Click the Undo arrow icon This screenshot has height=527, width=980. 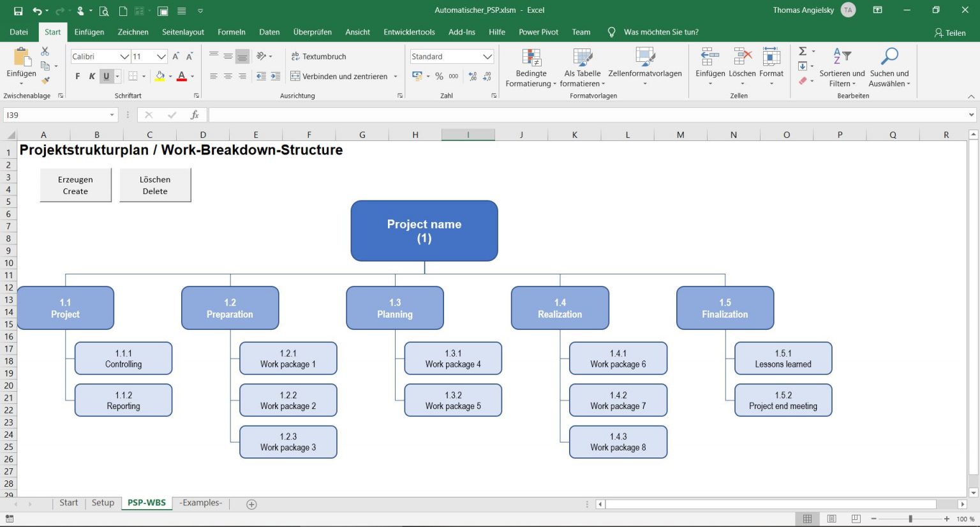point(38,11)
